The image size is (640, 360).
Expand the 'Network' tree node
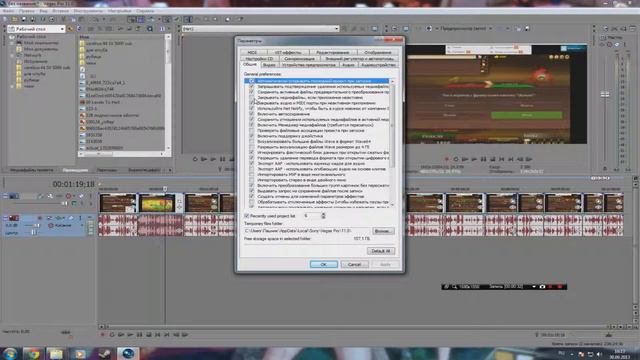click(12, 55)
